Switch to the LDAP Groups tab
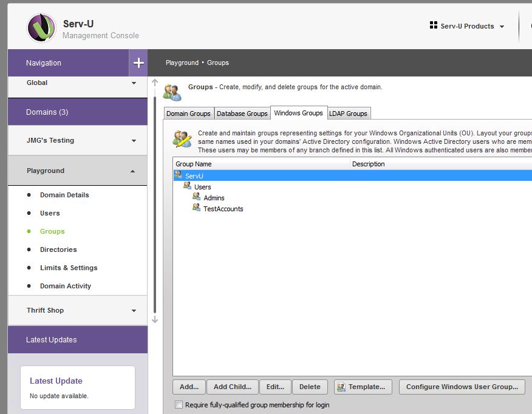 (x=349, y=114)
